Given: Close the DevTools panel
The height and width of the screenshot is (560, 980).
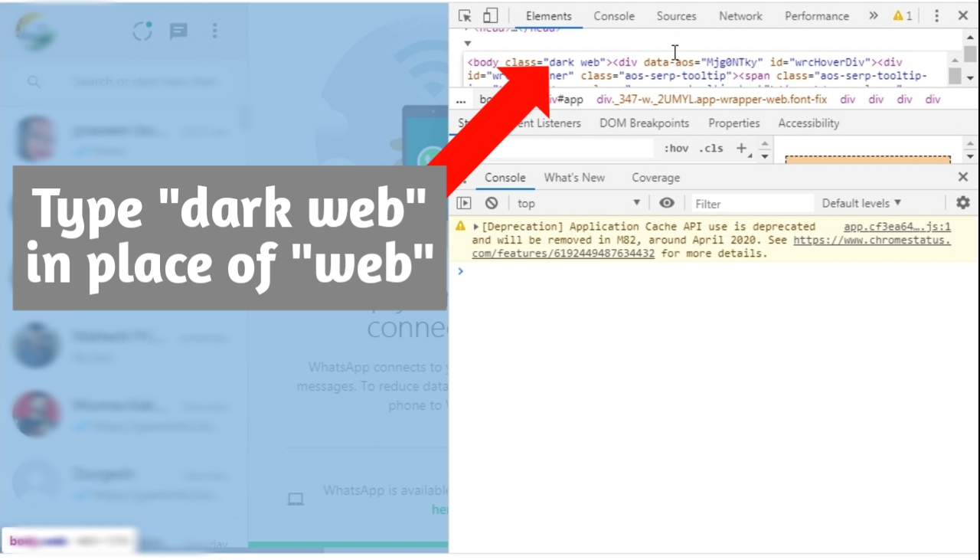Looking at the screenshot, I should [x=963, y=15].
